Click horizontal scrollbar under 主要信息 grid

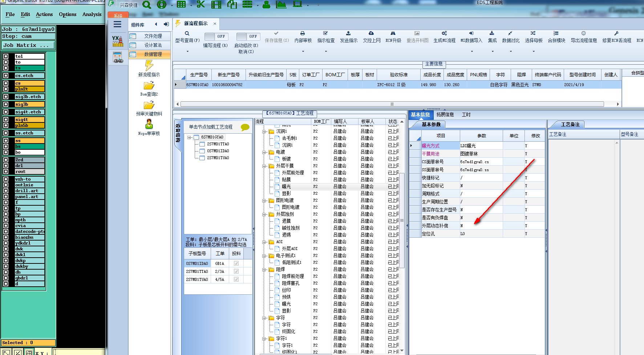(392, 104)
